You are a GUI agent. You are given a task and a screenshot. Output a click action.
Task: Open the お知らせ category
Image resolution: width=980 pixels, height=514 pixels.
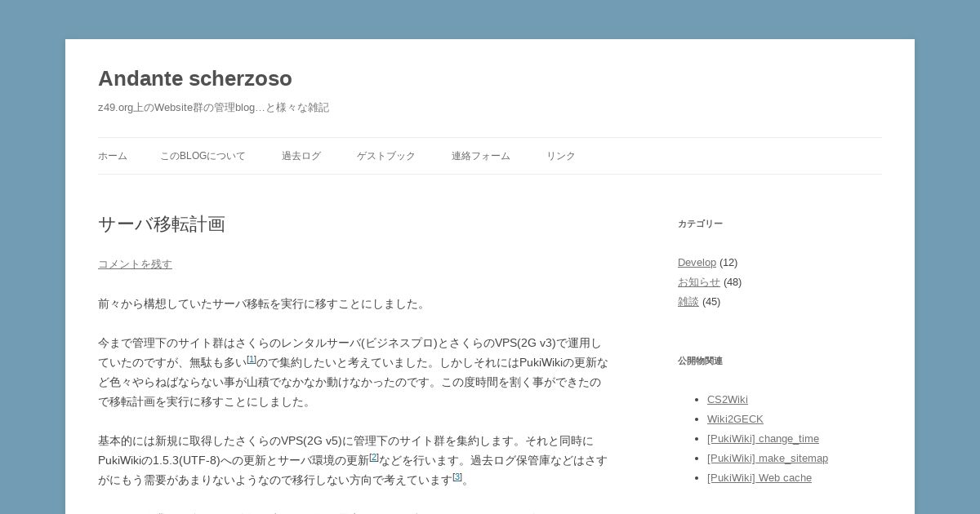click(699, 281)
